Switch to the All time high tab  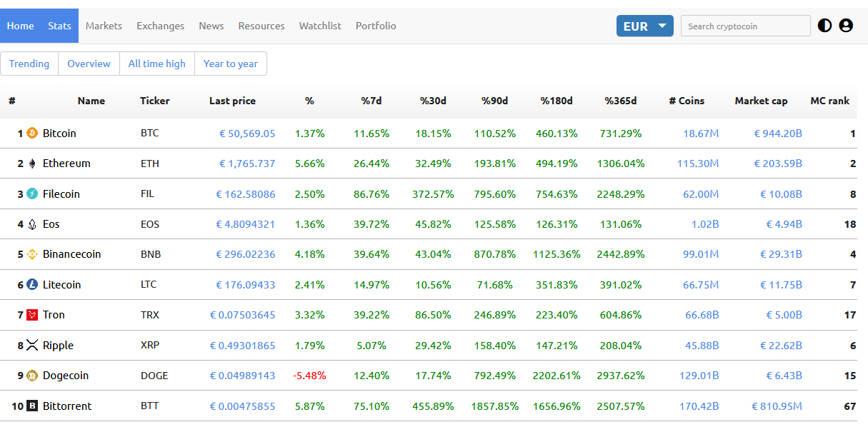coord(156,64)
